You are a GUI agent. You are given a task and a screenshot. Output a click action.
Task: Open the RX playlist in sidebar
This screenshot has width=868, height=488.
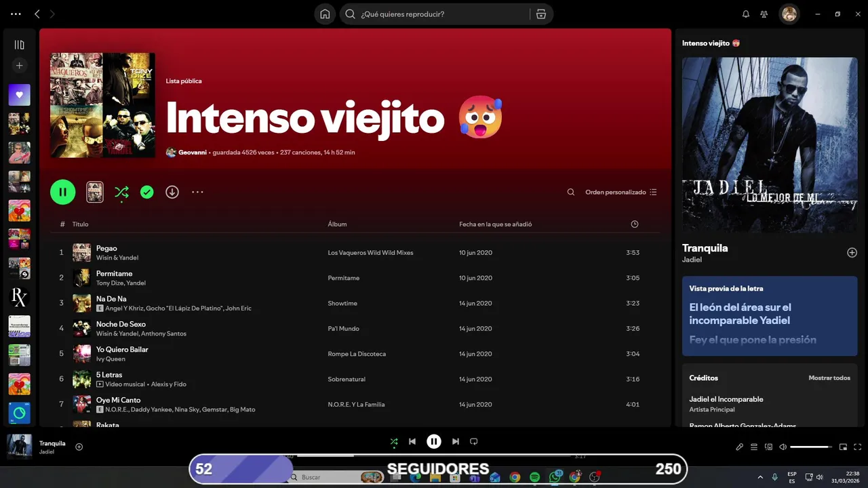click(19, 297)
